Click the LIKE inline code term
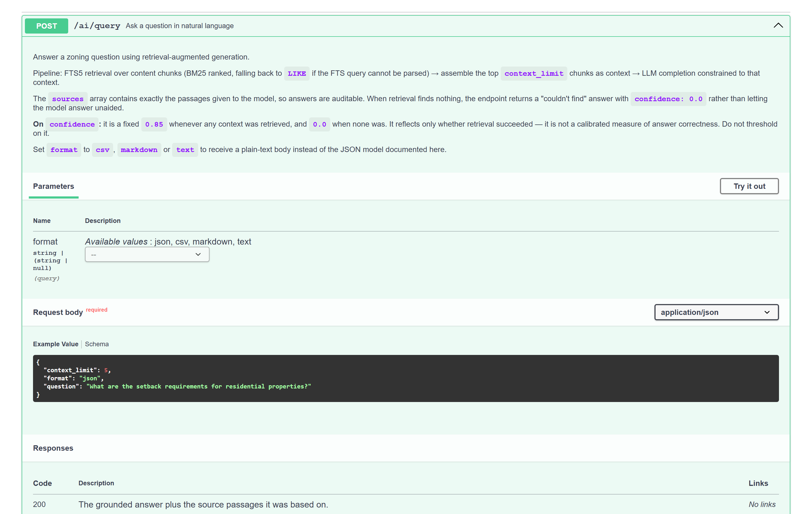Screen dimensions: 812x514 tap(297, 74)
